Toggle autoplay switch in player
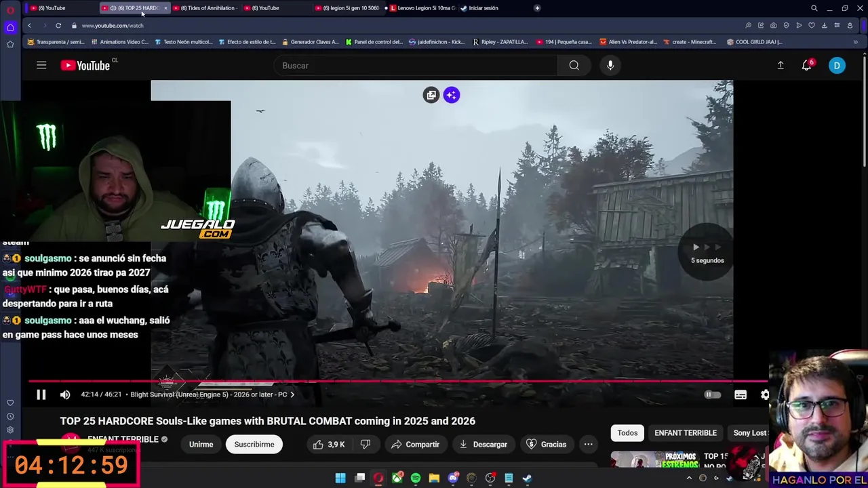Viewport: 868px width, 488px height. pos(712,394)
